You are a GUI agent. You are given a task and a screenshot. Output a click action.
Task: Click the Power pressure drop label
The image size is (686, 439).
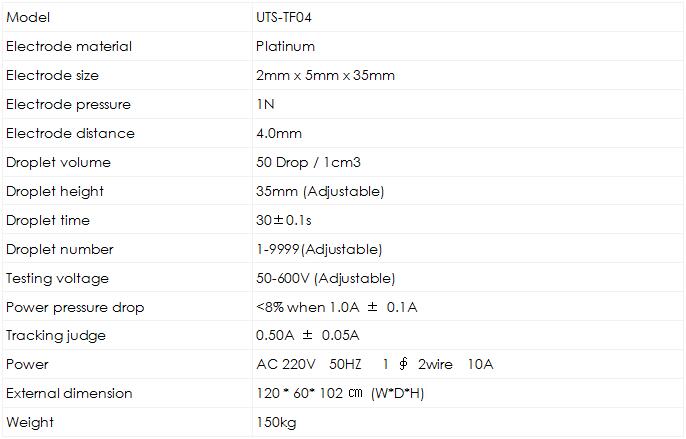pyautogui.click(x=75, y=307)
